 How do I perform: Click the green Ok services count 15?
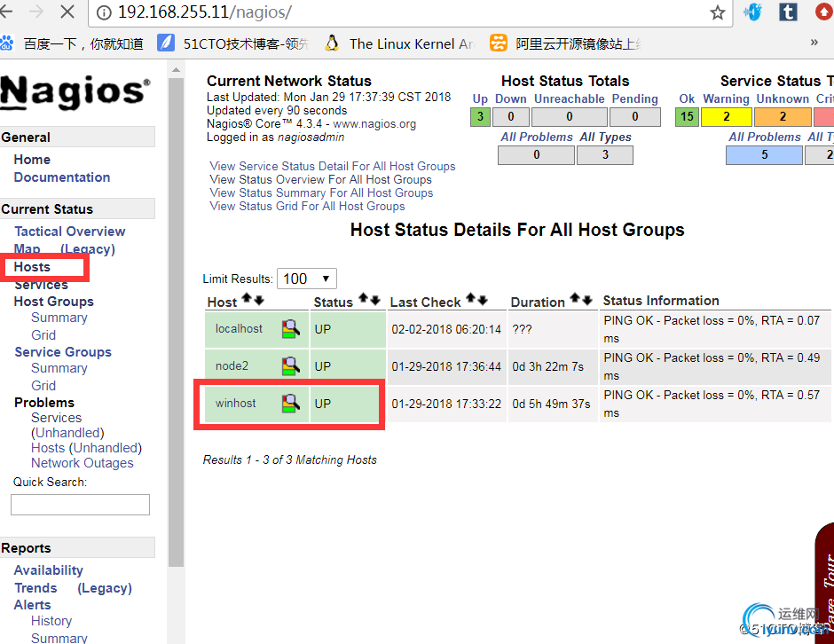[x=687, y=117]
